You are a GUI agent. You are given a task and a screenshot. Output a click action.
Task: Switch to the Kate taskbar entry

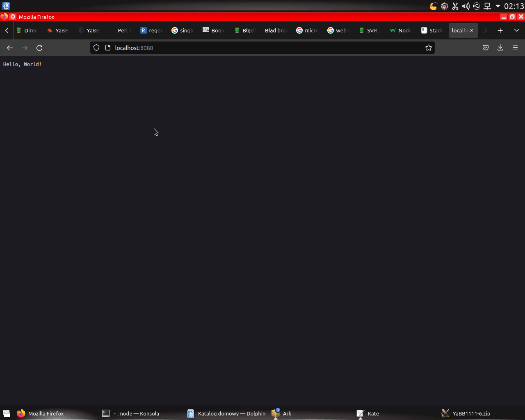[x=397, y=413]
